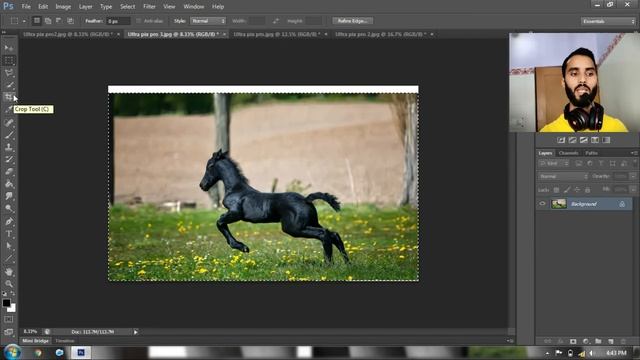
Task: Switch to the Paths tab
Action: (591, 153)
